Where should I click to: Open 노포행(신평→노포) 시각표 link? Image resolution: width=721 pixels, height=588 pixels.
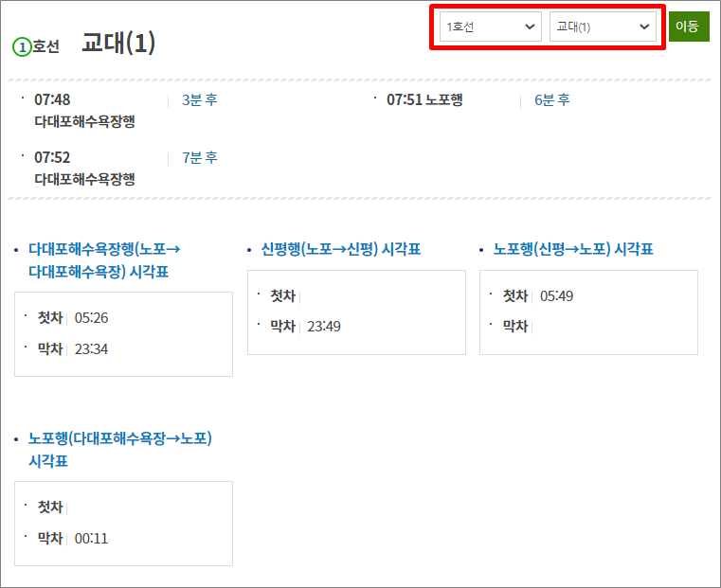coord(573,249)
